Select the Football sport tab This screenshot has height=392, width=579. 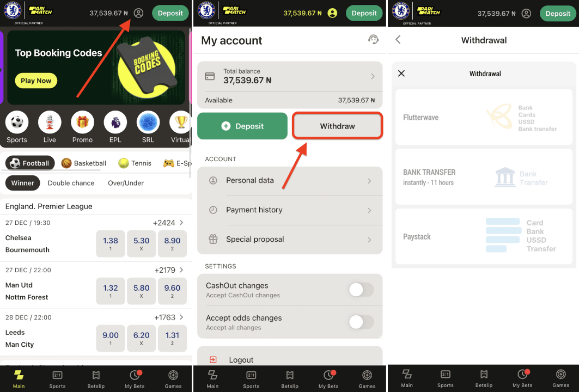point(30,163)
